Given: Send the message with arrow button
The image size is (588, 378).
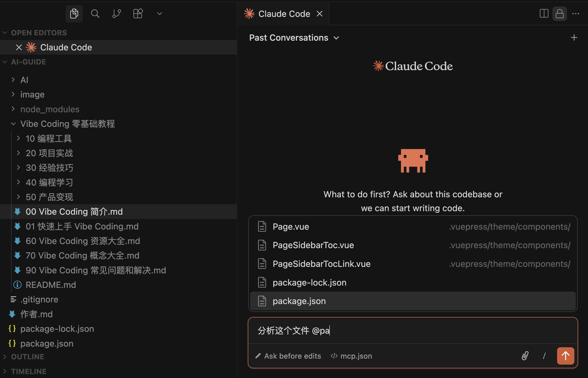Looking at the screenshot, I should coord(565,356).
